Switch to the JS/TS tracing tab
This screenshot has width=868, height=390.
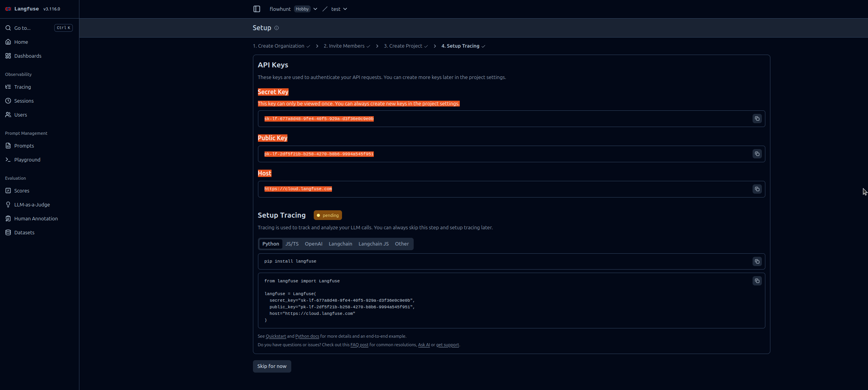pos(292,244)
